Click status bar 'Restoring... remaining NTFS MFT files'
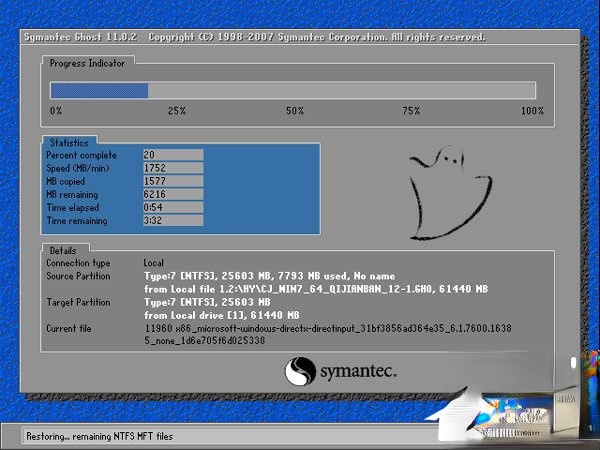Image resolution: width=600 pixels, height=450 pixels. (99, 436)
